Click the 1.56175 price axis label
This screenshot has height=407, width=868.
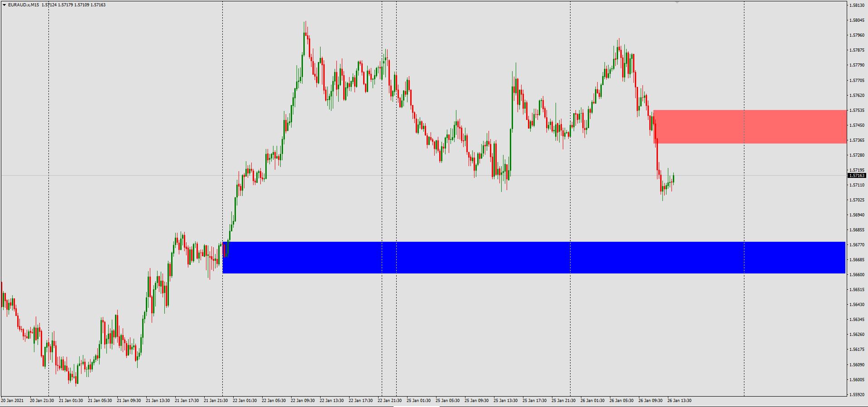857,350
